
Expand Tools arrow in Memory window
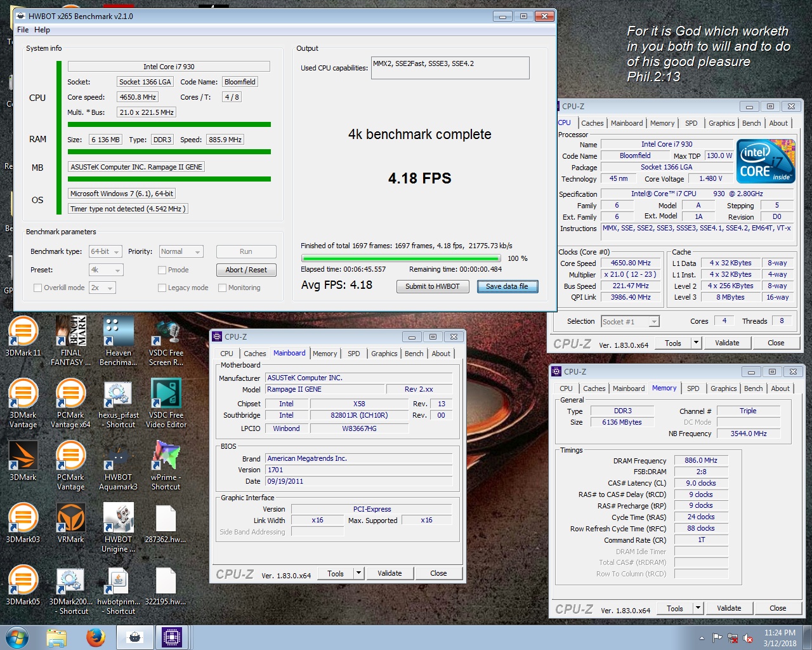698,608
